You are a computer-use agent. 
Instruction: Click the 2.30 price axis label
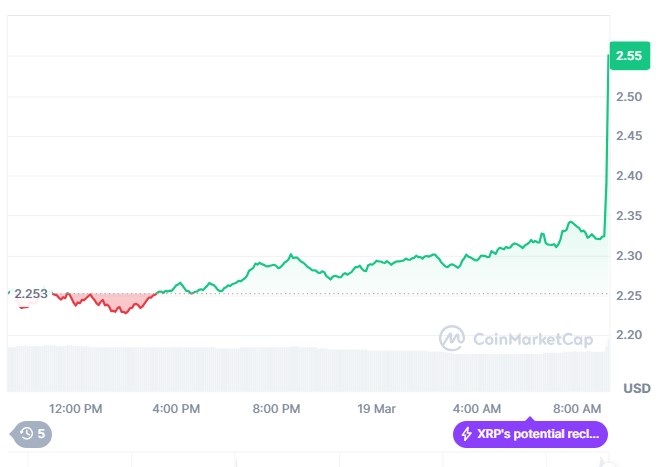[629, 255]
